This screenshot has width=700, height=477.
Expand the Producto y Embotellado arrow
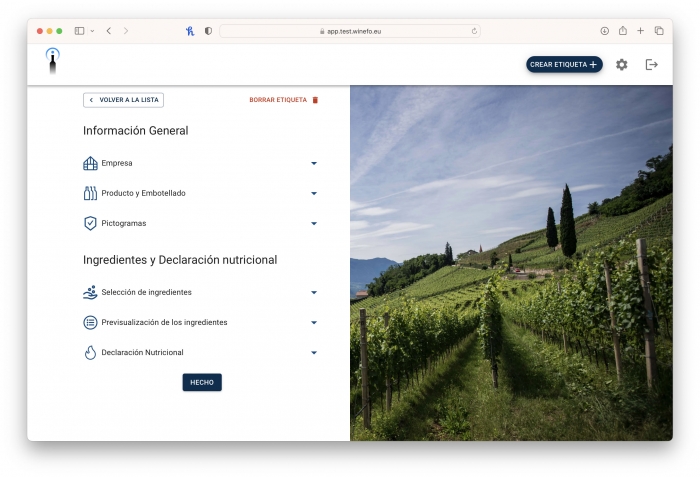point(314,193)
